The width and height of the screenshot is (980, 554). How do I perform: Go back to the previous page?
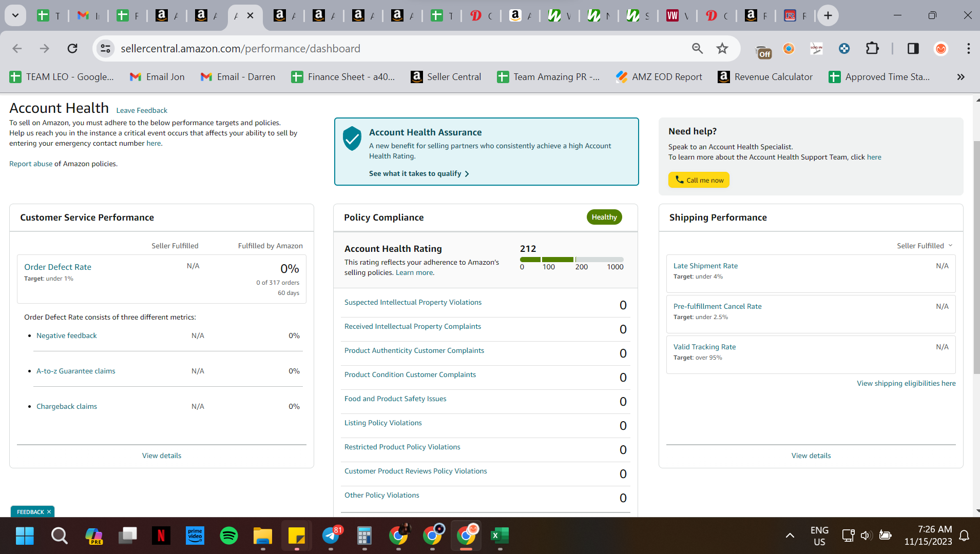coord(17,49)
